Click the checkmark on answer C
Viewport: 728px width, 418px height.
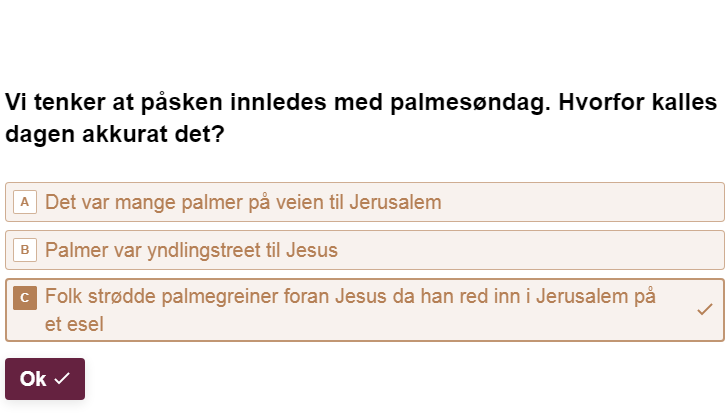pos(704,310)
